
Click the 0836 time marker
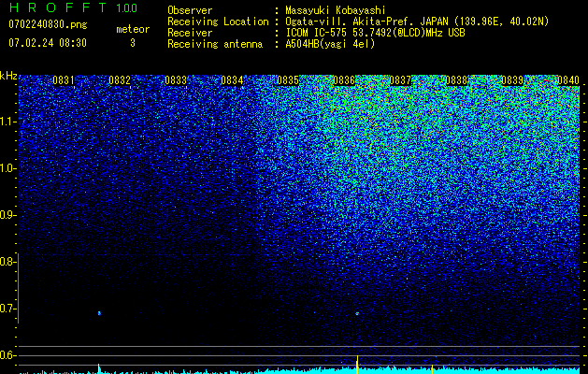tap(344, 80)
